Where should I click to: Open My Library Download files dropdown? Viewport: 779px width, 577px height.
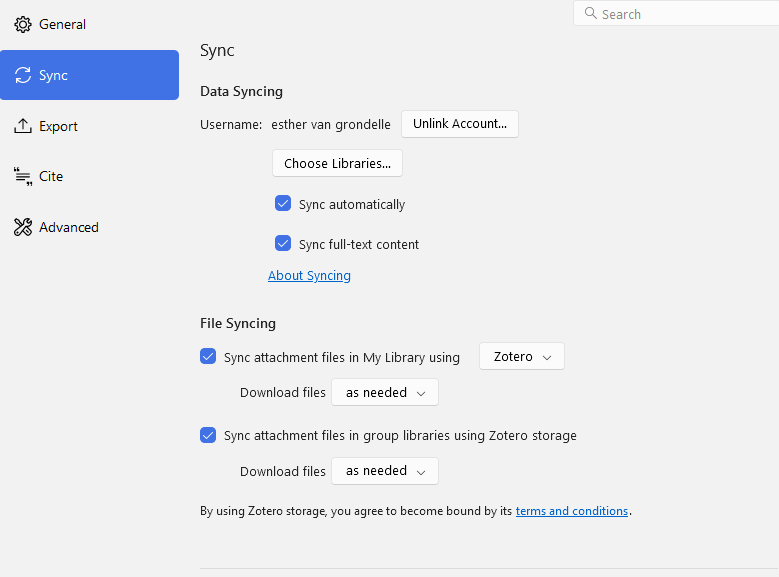click(x=385, y=392)
